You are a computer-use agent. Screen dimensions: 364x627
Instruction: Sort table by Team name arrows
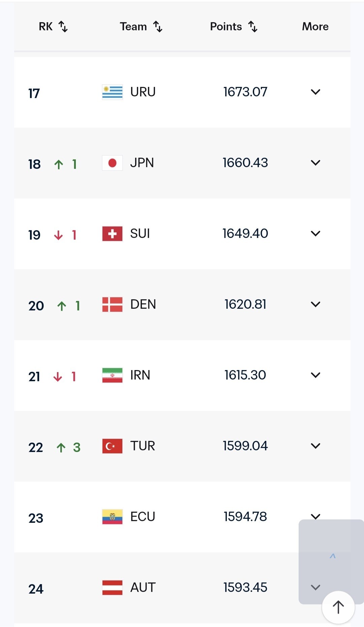click(x=158, y=26)
